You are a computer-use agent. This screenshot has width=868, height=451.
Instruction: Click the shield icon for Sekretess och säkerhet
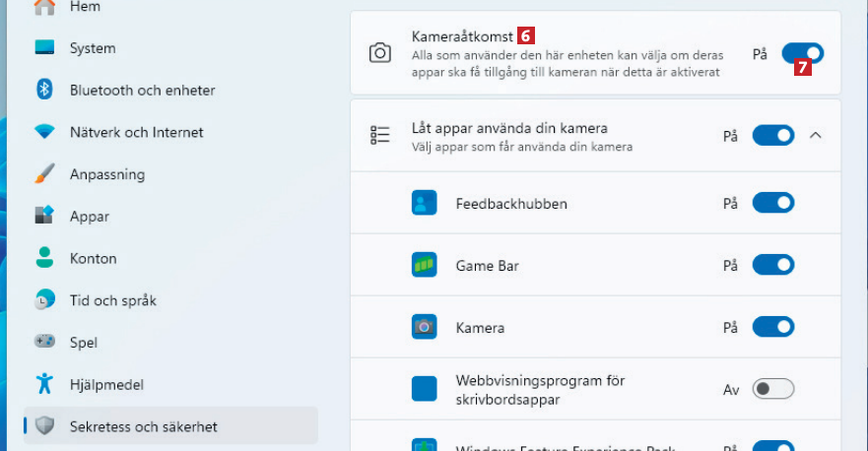pos(45,425)
